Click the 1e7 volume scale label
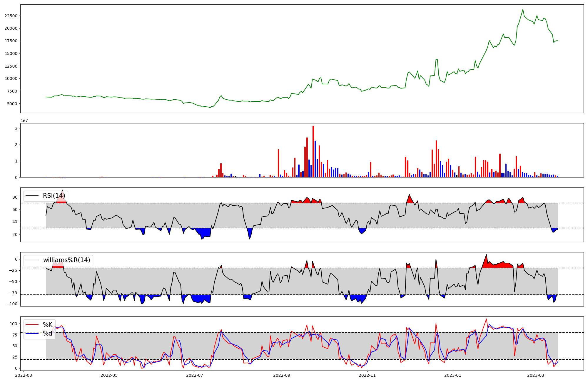This screenshot has width=588, height=382. coord(24,120)
